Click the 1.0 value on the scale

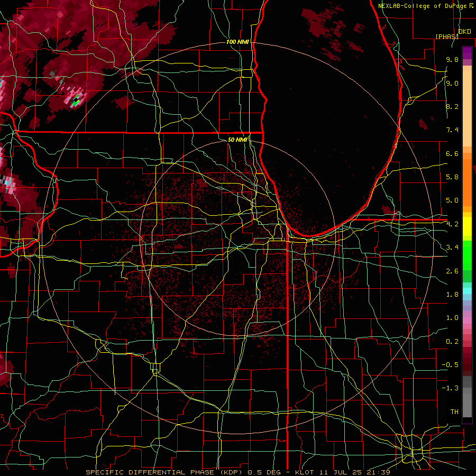pyautogui.click(x=452, y=318)
